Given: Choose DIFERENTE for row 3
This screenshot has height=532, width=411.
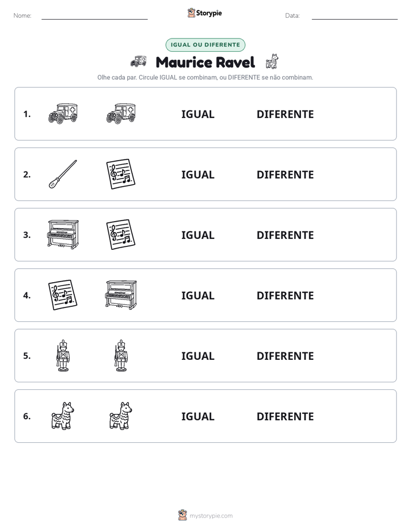Looking at the screenshot, I should click(285, 235).
